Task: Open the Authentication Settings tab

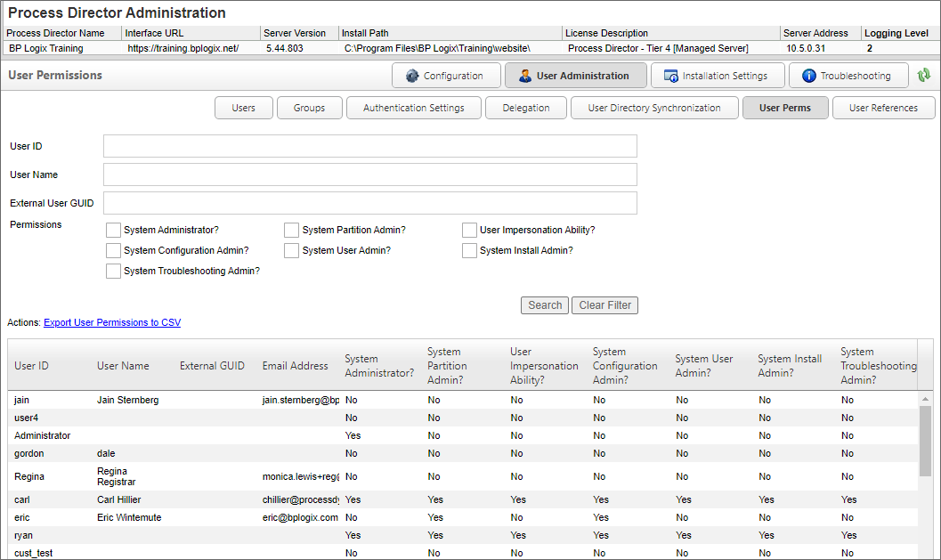Action: (x=413, y=108)
